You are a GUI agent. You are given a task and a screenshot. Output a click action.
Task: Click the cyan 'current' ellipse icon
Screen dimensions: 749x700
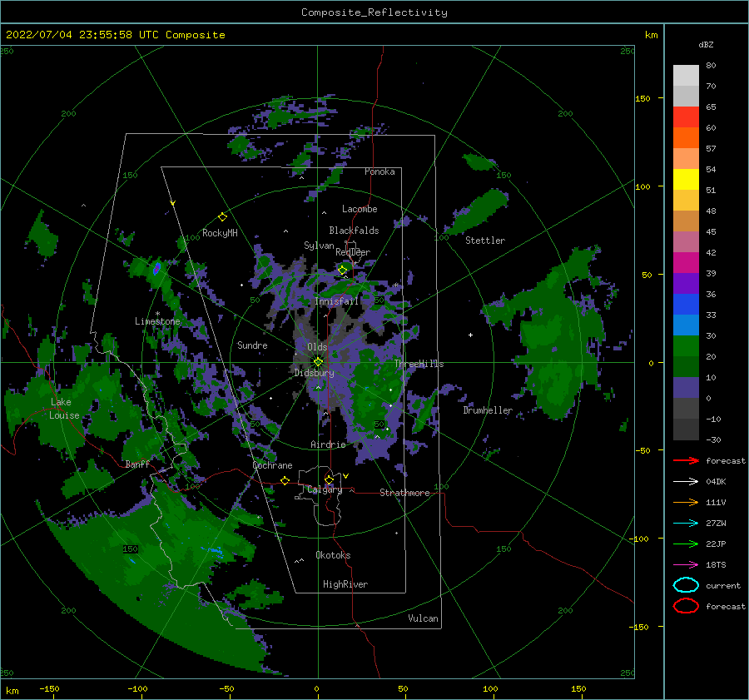[x=686, y=585]
